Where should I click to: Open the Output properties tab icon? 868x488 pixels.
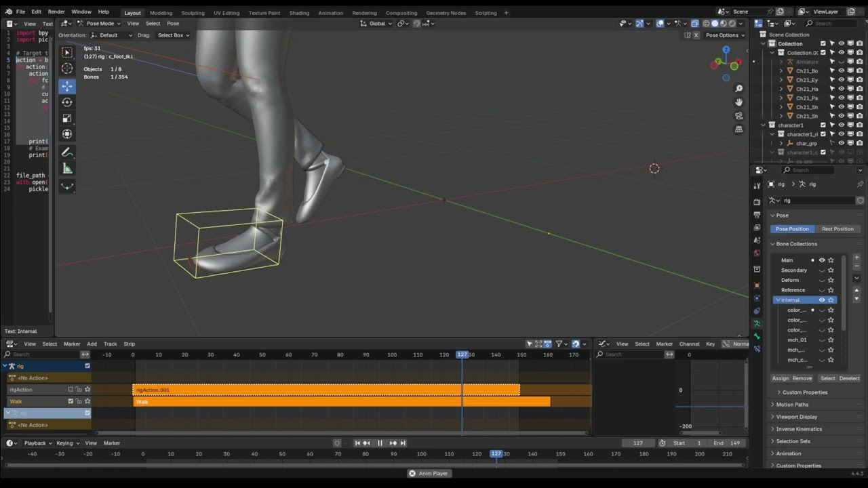click(757, 215)
